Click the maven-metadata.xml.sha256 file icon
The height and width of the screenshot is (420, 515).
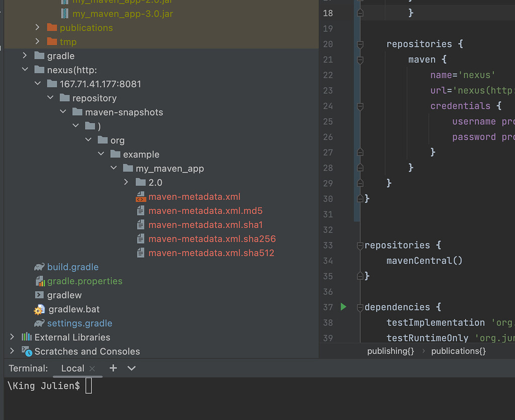click(x=141, y=239)
